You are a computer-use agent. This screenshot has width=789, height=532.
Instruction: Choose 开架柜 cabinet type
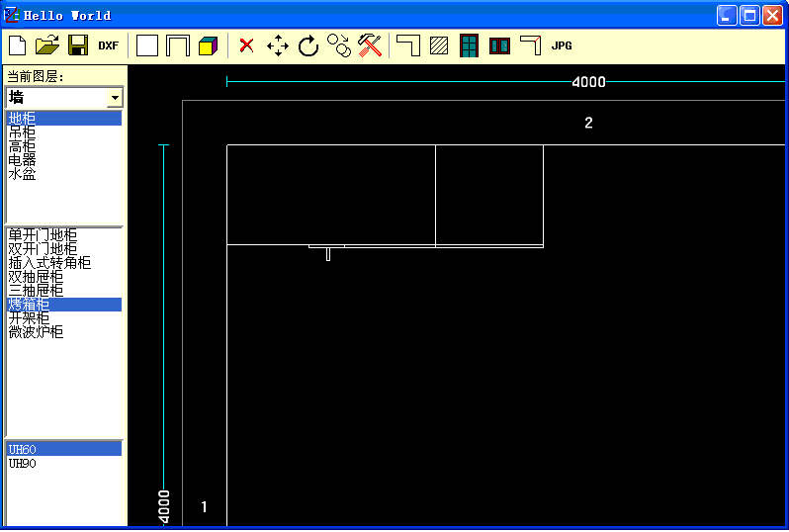pyautogui.click(x=64, y=318)
